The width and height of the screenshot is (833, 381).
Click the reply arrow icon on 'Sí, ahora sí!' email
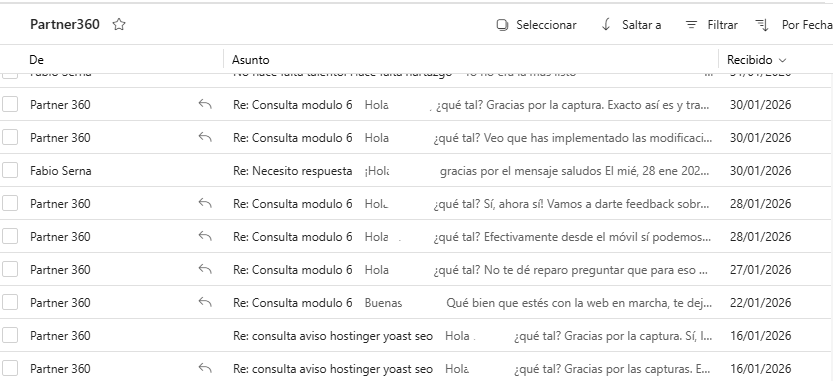[x=205, y=203]
